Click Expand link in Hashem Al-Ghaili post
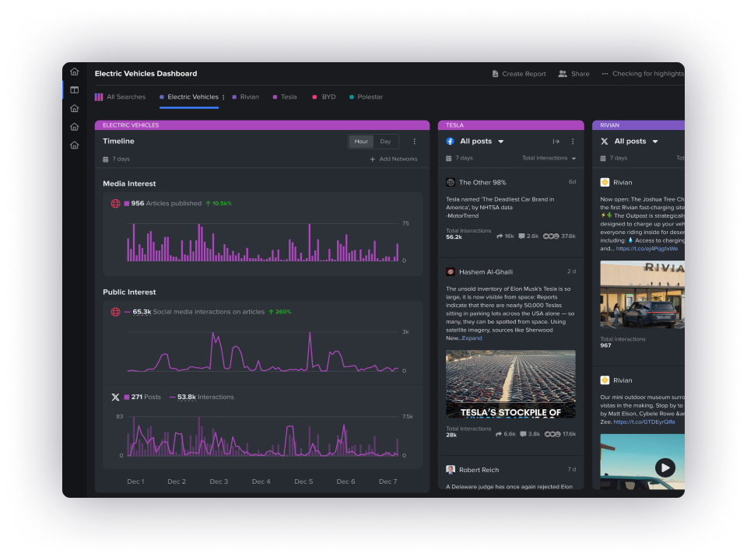This screenshot has height=560, width=747. pos(472,338)
